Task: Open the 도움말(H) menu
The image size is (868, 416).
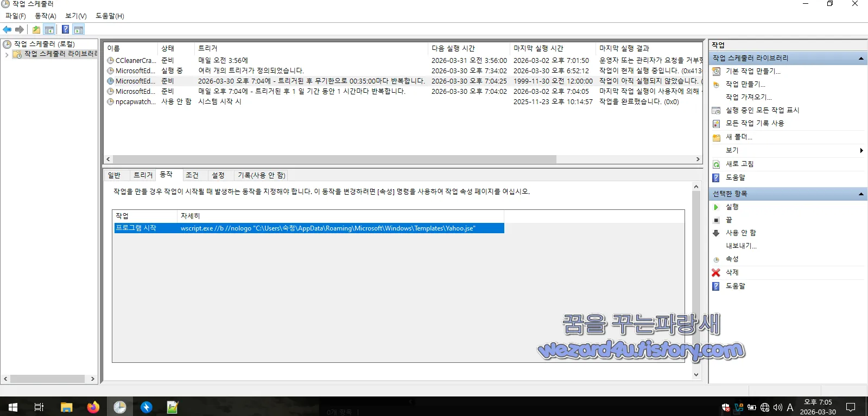Action: pos(110,16)
